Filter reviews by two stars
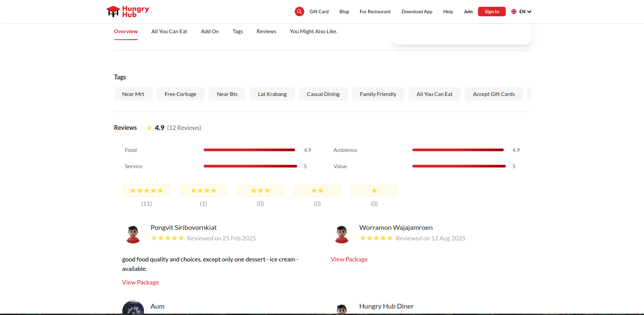Image resolution: width=644 pixels, height=315 pixels. pyautogui.click(x=317, y=191)
